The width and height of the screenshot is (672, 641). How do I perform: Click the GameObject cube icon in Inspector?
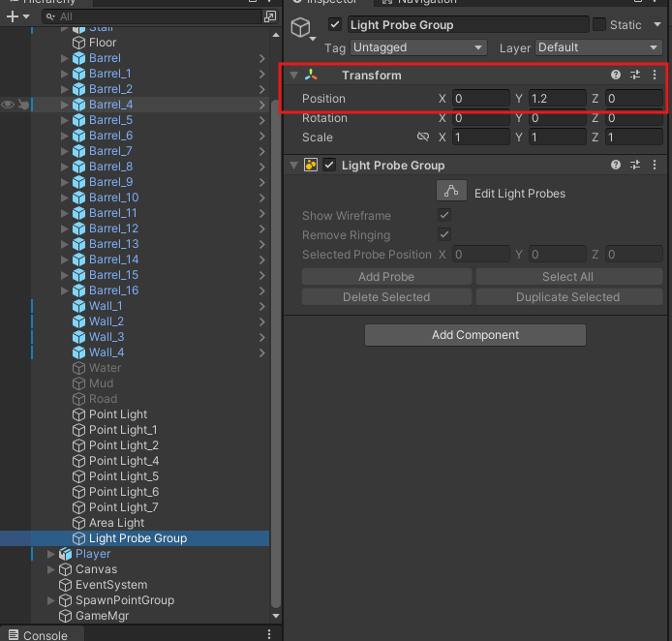tap(300, 27)
